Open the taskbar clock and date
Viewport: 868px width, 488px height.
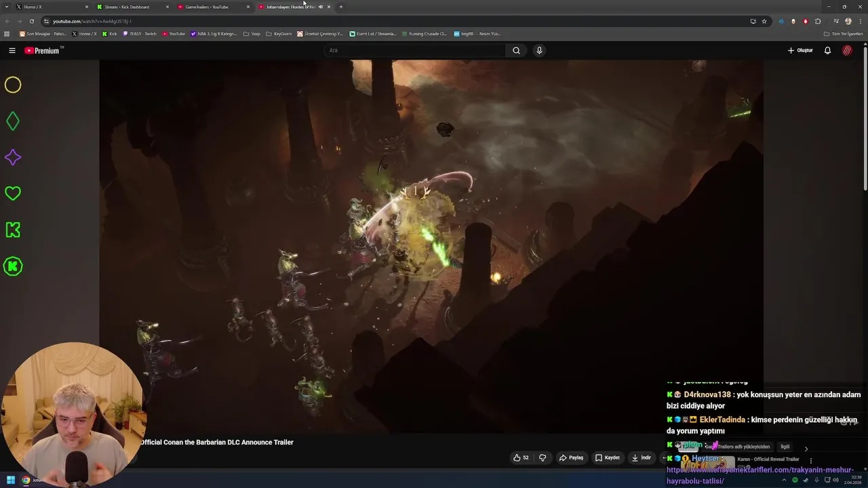tap(852, 480)
